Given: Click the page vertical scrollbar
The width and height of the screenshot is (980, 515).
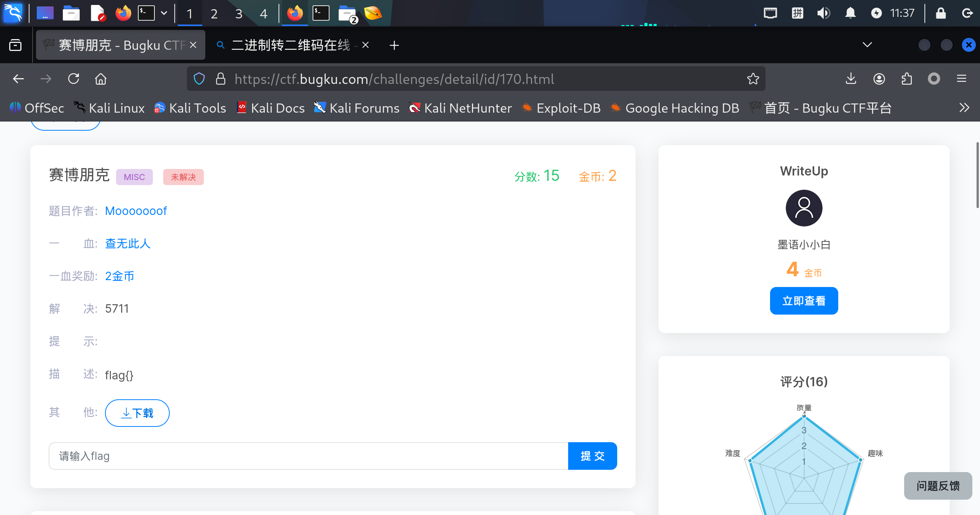Looking at the screenshot, I should [977, 175].
